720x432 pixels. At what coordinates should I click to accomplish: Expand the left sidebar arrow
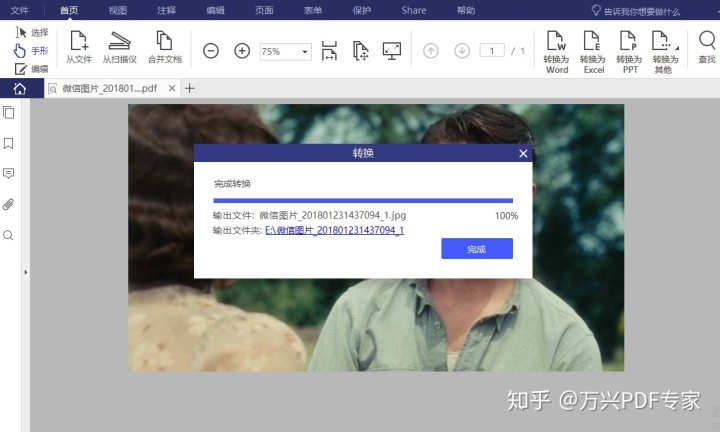26,272
